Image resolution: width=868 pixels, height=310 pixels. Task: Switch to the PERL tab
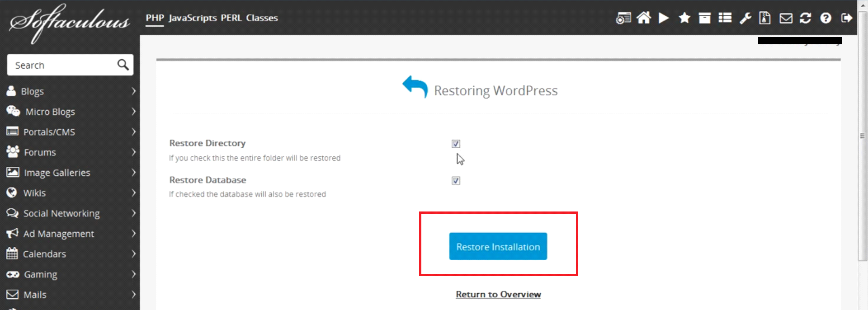(231, 18)
